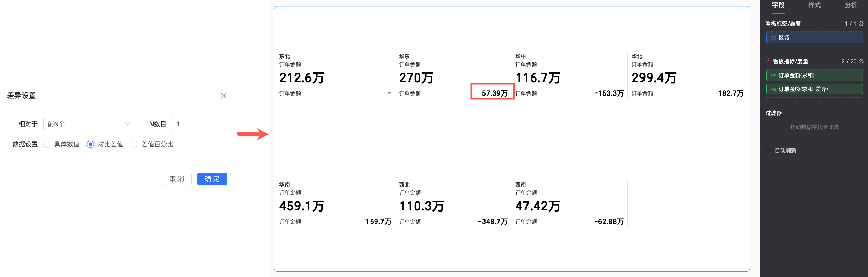
Task: Click the 确定 button
Action: click(212, 179)
